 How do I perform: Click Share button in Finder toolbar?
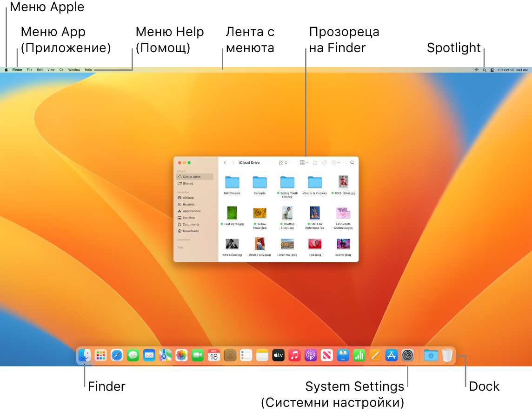315,163
